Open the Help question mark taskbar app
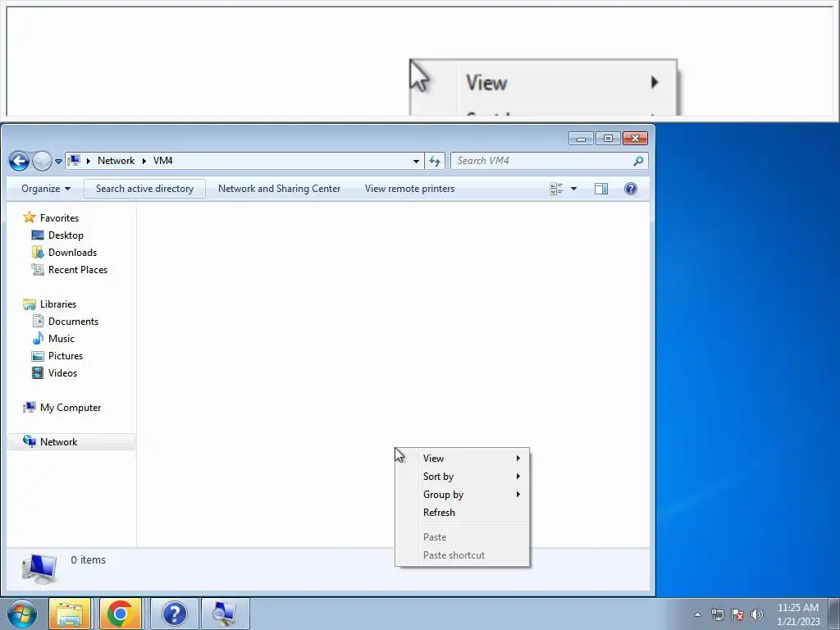 (x=174, y=614)
